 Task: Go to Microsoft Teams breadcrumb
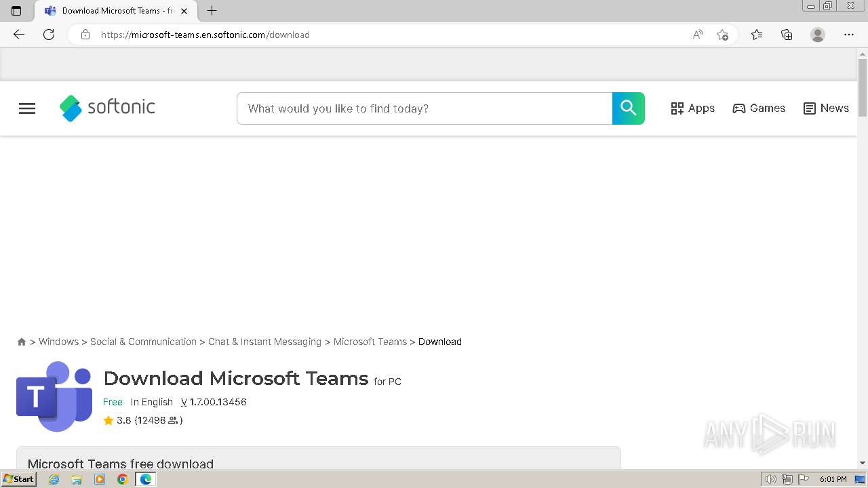(370, 342)
